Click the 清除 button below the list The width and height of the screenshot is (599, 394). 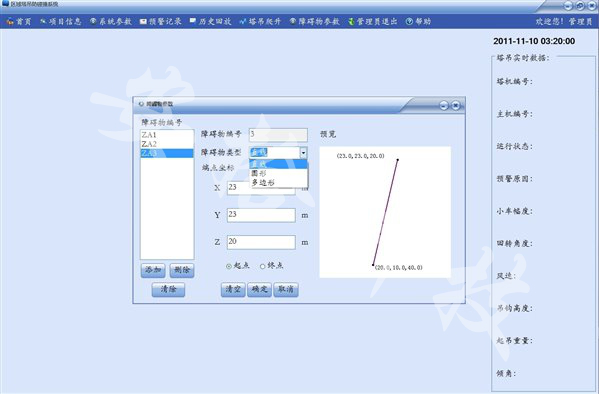[168, 289]
